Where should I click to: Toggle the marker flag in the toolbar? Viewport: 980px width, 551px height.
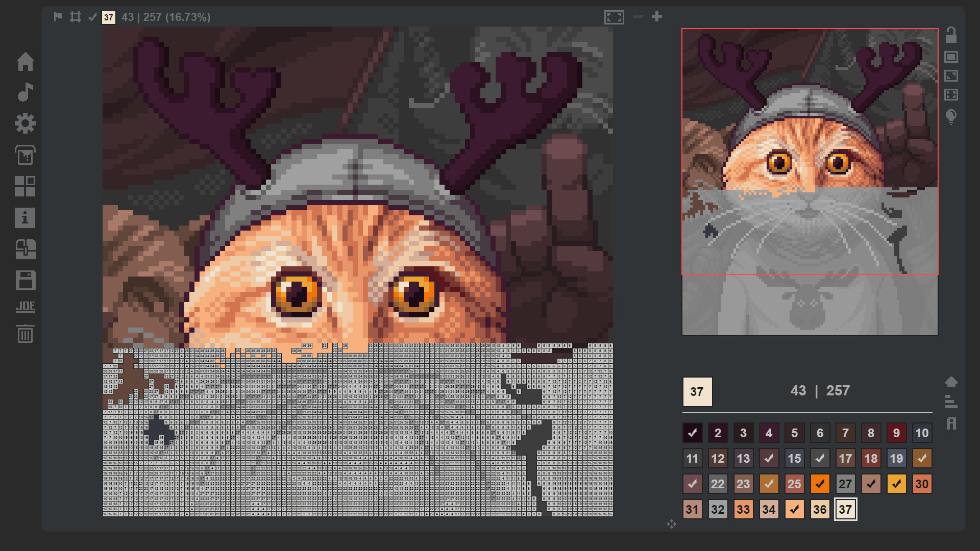click(x=57, y=17)
